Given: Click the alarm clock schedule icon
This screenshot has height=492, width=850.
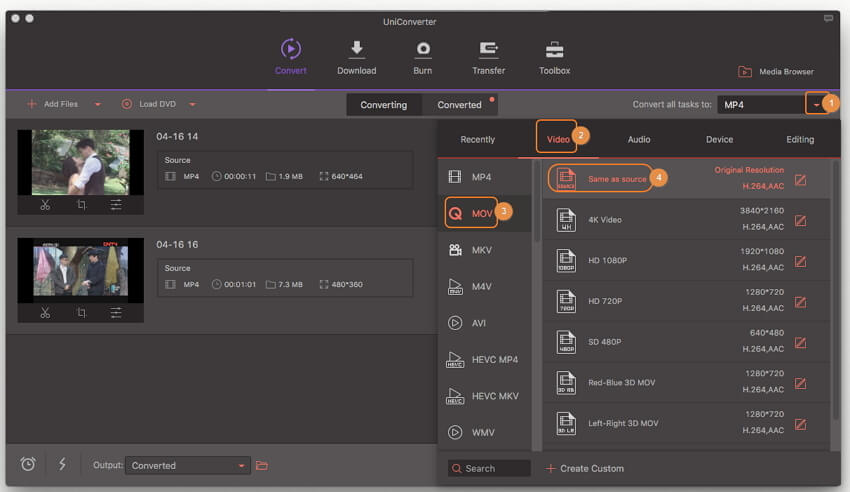Looking at the screenshot, I should [28, 464].
